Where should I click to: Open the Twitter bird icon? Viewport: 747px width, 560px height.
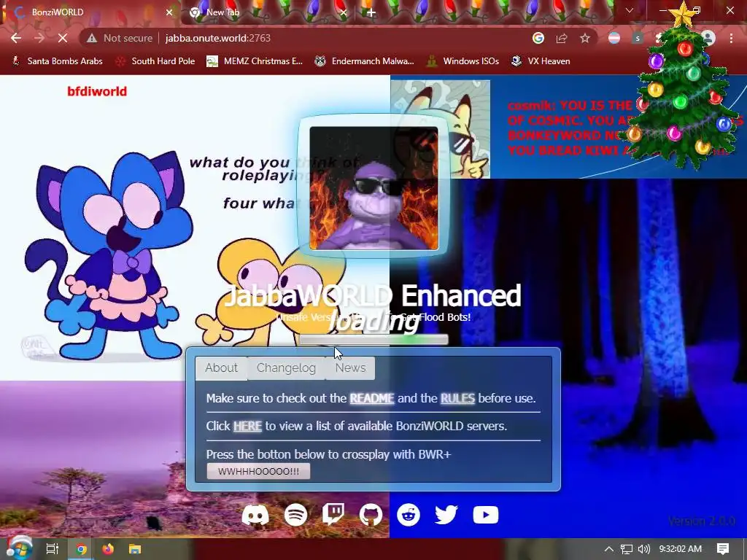pyautogui.click(x=446, y=516)
